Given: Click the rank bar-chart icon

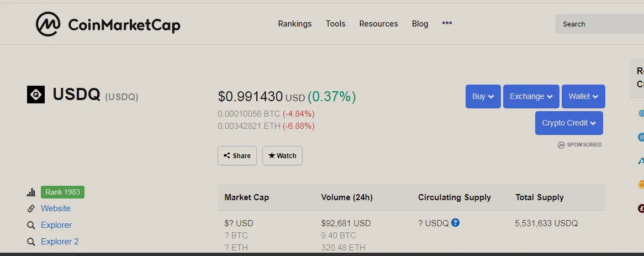Looking at the screenshot, I should pos(31,192).
